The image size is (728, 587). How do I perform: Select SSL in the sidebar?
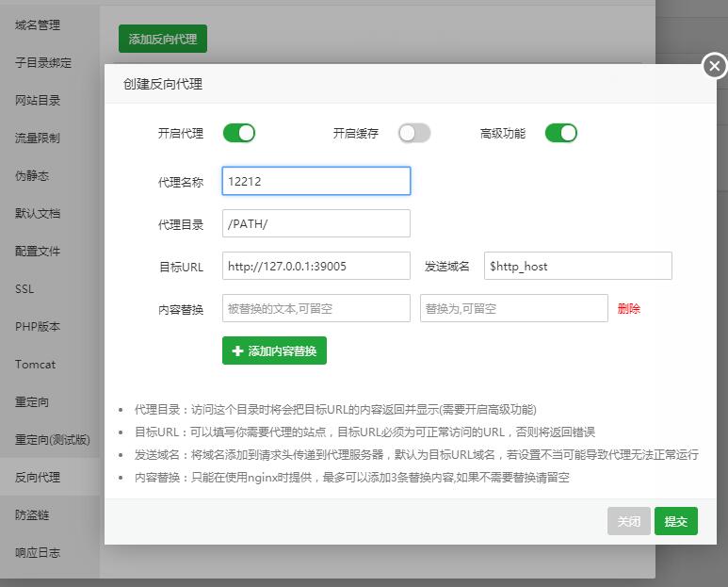point(24,289)
